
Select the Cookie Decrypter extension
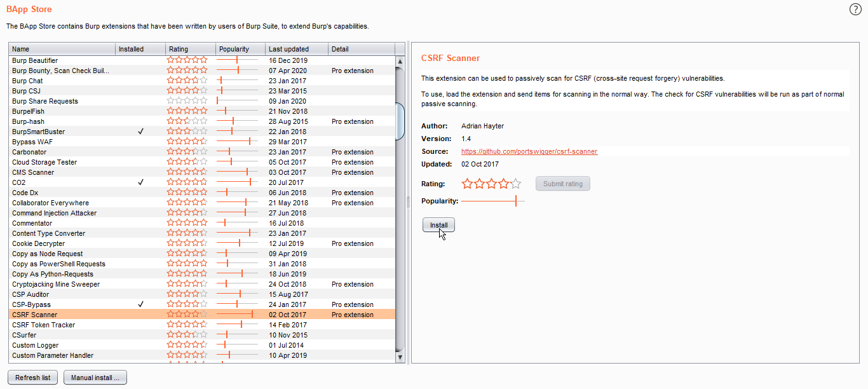point(202,243)
